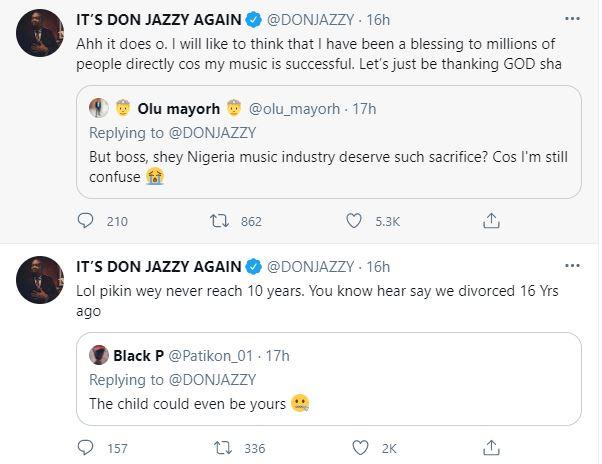Click the IT'S DON JAZZY AGAIN name in second tweet
This screenshot has width=602, height=464.
158,266
